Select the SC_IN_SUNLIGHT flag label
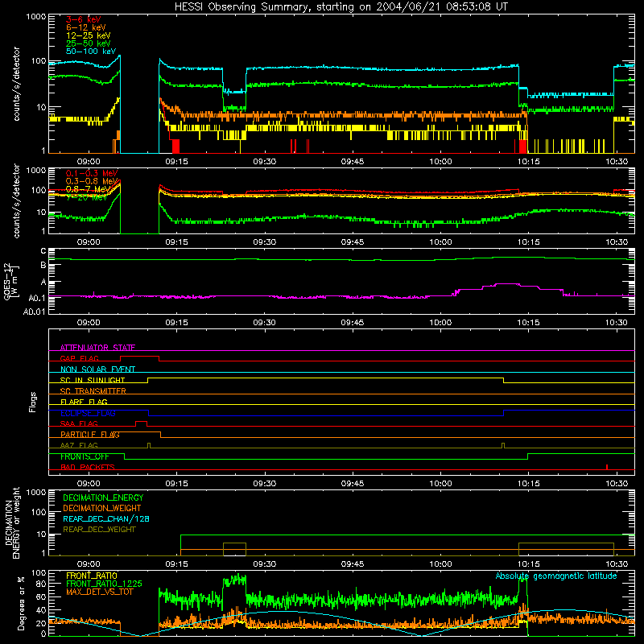 click(x=93, y=380)
